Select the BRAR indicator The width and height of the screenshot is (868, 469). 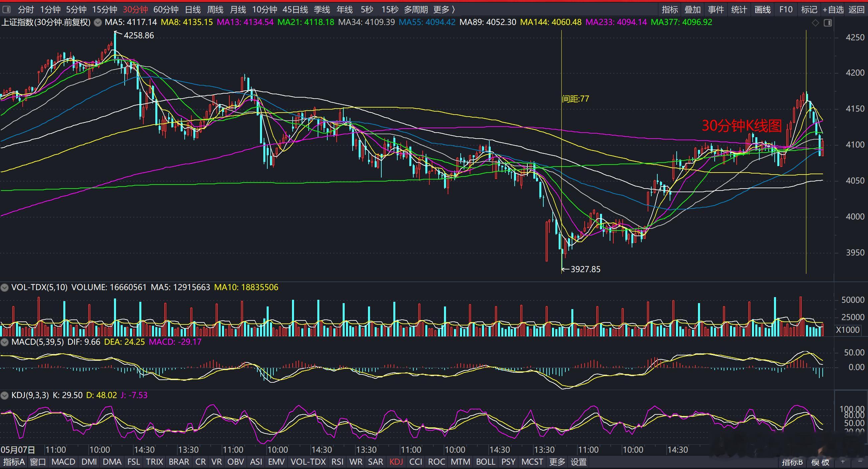click(x=179, y=462)
